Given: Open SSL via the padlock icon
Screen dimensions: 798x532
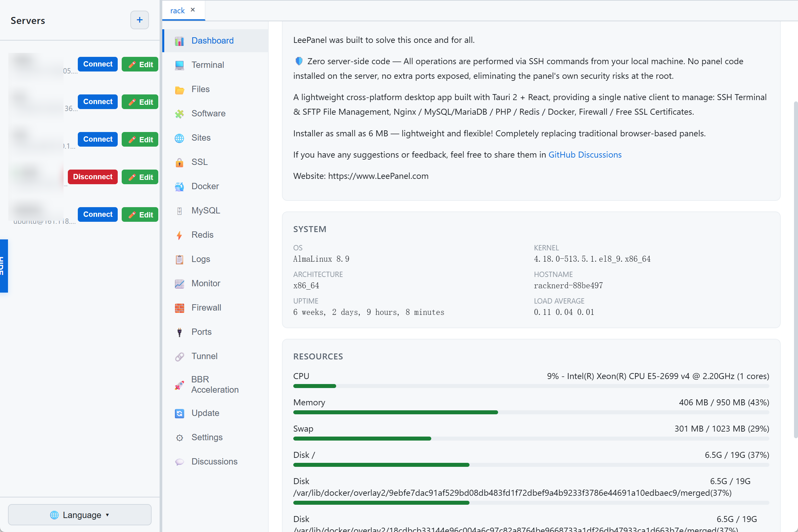Looking at the screenshot, I should pyautogui.click(x=179, y=162).
